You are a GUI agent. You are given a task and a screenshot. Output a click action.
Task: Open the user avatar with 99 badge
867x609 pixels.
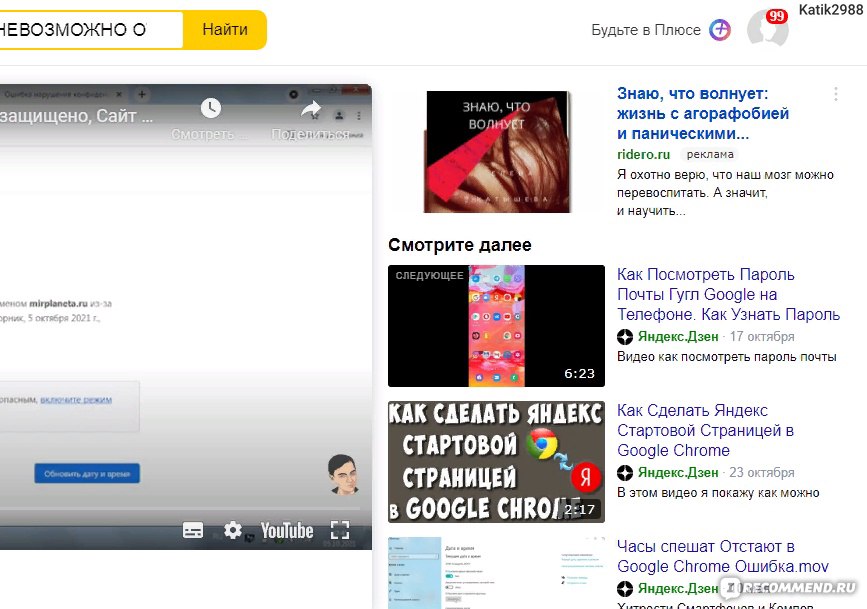[x=767, y=28]
